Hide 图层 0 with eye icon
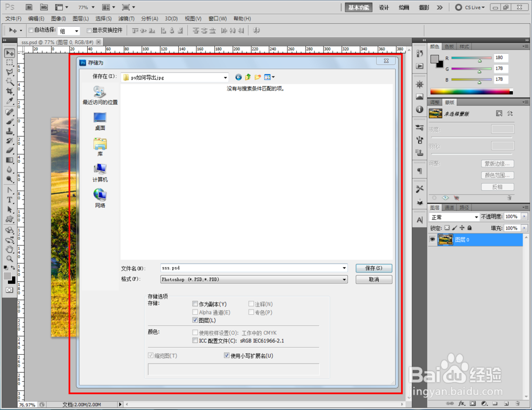Image resolution: width=532 pixels, height=410 pixels. [x=432, y=239]
